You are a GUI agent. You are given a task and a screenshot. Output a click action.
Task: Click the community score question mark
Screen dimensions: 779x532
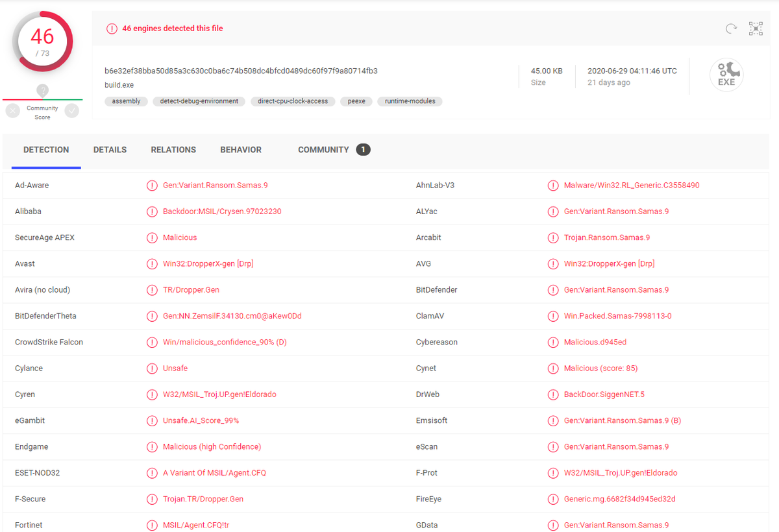tap(42, 90)
